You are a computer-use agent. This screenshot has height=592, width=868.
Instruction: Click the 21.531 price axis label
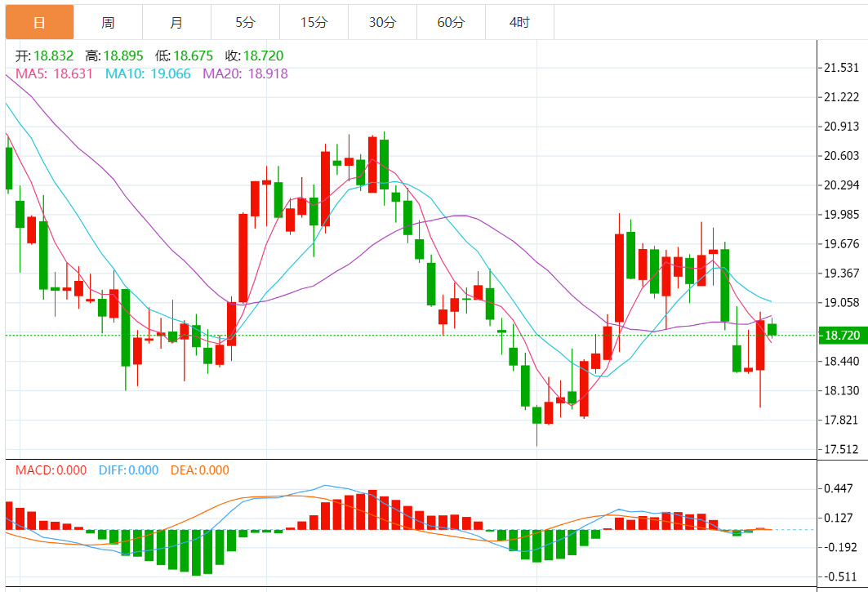[x=841, y=68]
